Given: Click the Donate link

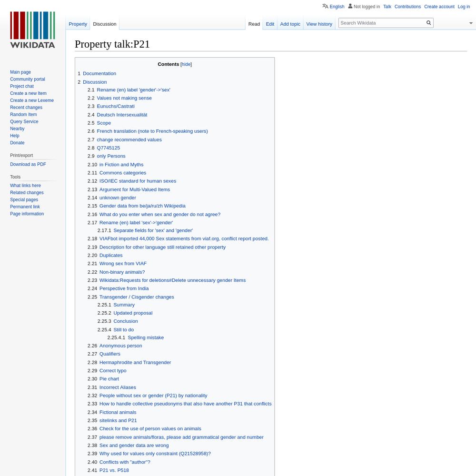Looking at the screenshot, I should [17, 143].
